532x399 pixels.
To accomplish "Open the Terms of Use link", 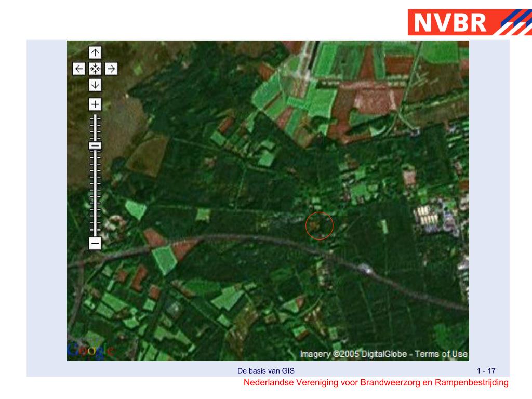I will tap(441, 354).
